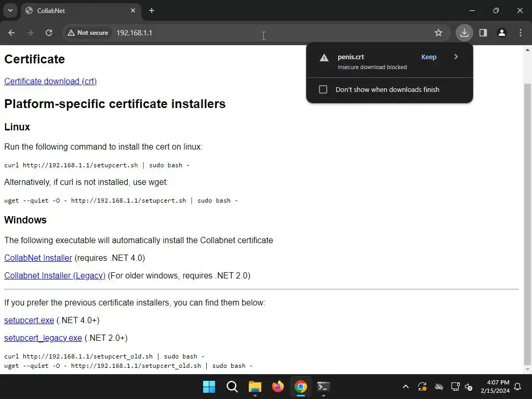
Task: Open the Collabnet Installer (Legacy) link
Action: [x=55, y=275]
